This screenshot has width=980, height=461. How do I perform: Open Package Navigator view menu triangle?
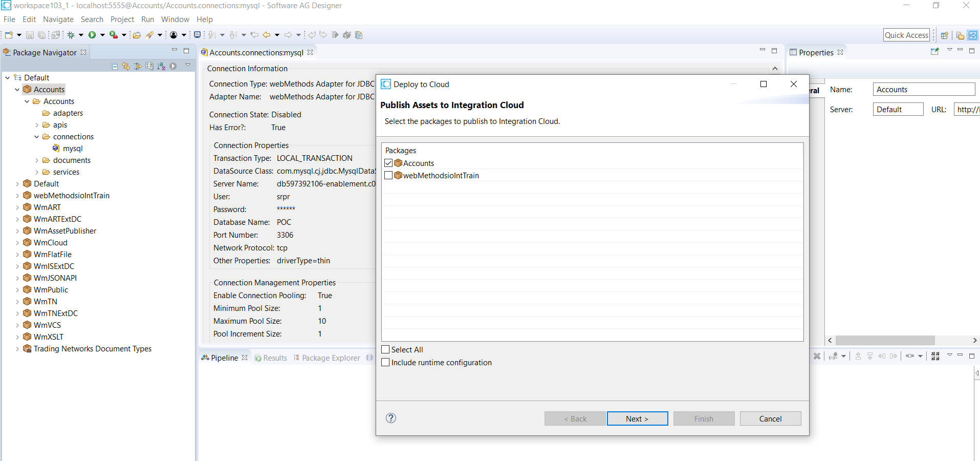point(188,65)
